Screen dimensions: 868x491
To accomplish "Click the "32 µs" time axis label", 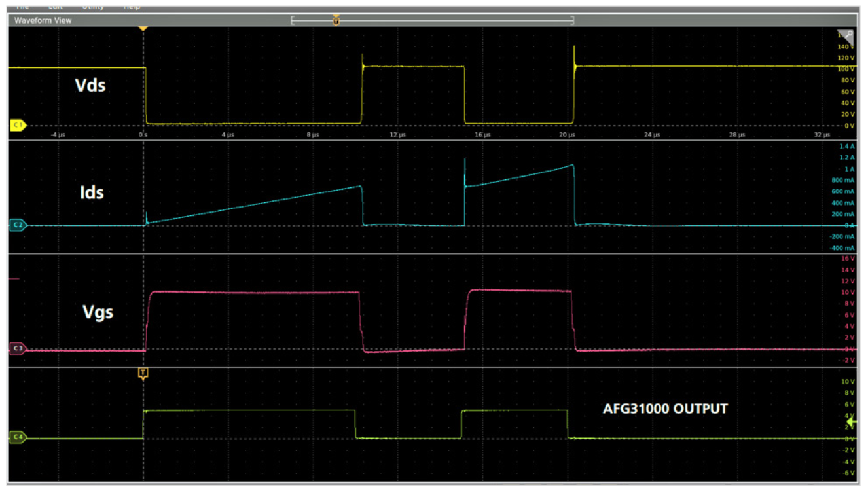I will pyautogui.click(x=822, y=135).
